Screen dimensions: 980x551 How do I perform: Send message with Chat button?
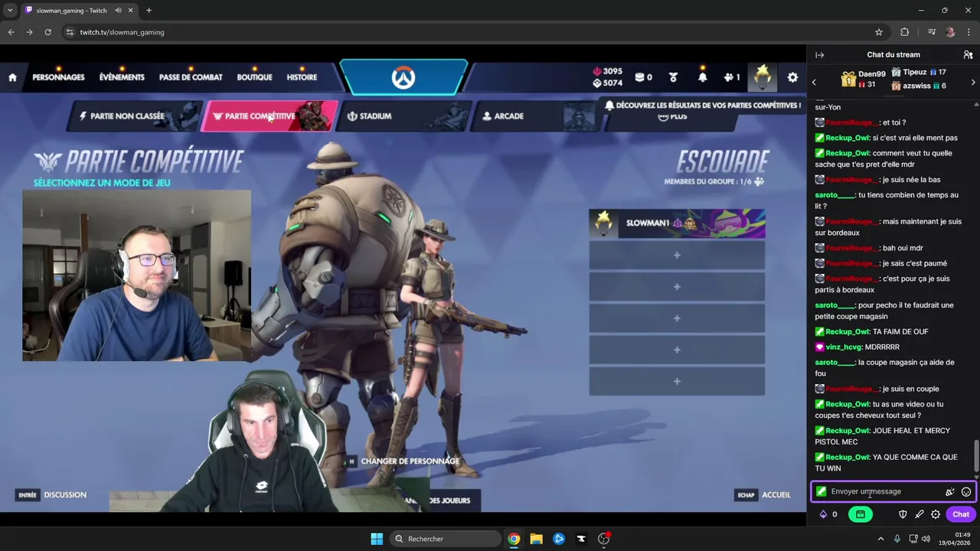coord(961,514)
